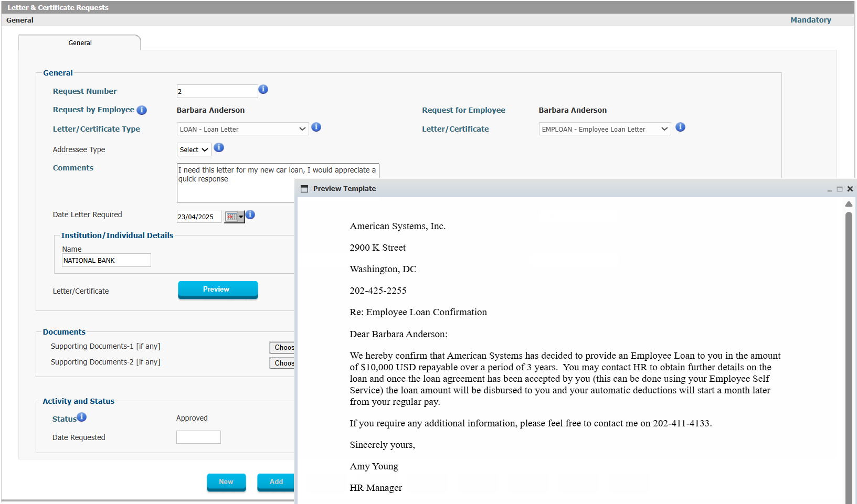This screenshot has height=504, width=857.
Task: Click info icon next to Loan Letter dropdown
Action: (316, 127)
